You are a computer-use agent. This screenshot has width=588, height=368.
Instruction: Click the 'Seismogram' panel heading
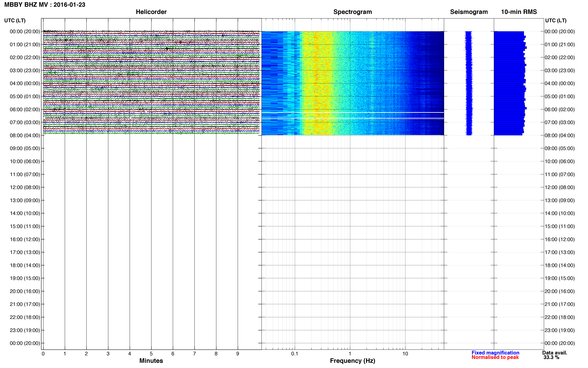coord(469,12)
